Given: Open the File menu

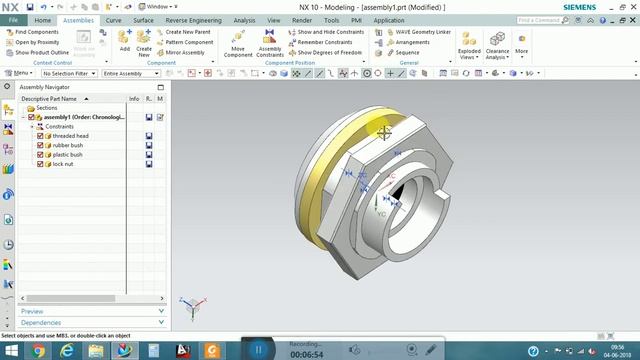Looking at the screenshot, I should click(13, 20).
